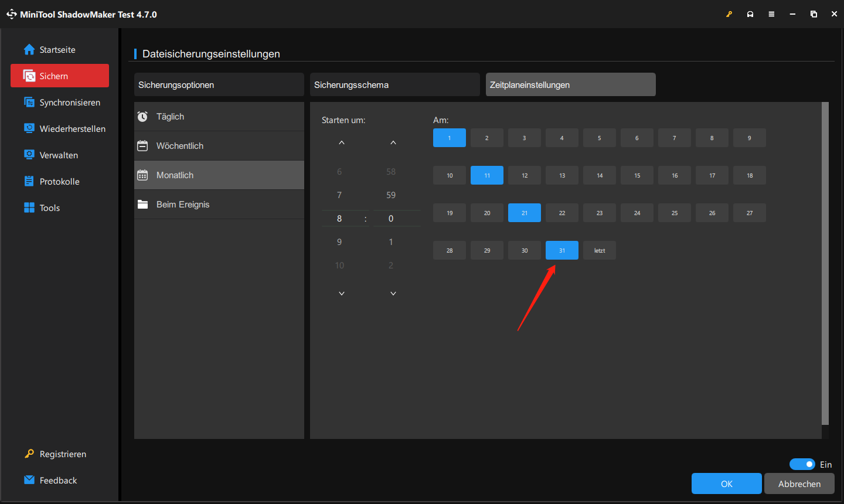Image resolution: width=844 pixels, height=504 pixels.
Task: Toggle day 13 of the month
Action: point(562,175)
